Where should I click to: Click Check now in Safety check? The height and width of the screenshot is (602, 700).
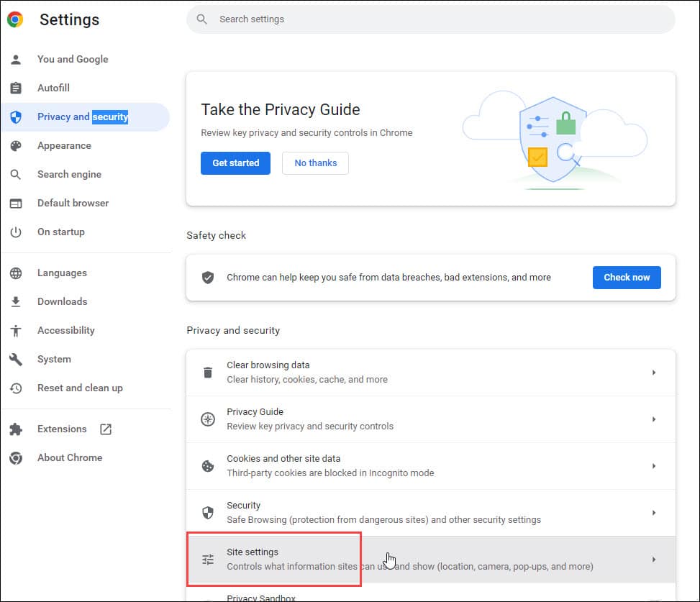(627, 278)
